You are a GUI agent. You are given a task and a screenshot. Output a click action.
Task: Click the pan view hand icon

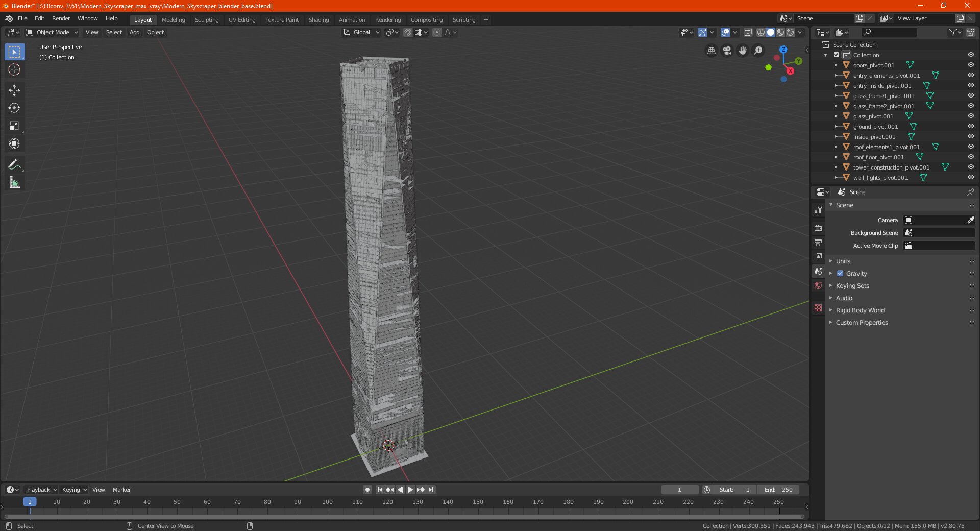click(x=743, y=51)
